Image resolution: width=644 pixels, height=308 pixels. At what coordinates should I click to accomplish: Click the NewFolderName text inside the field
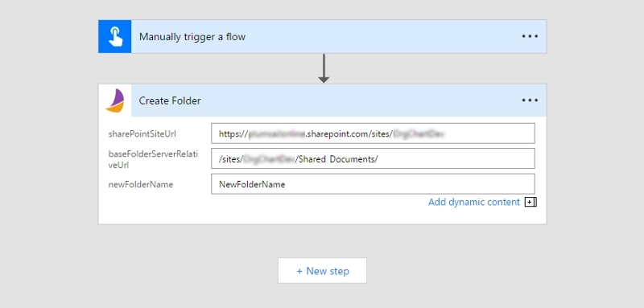click(252, 184)
